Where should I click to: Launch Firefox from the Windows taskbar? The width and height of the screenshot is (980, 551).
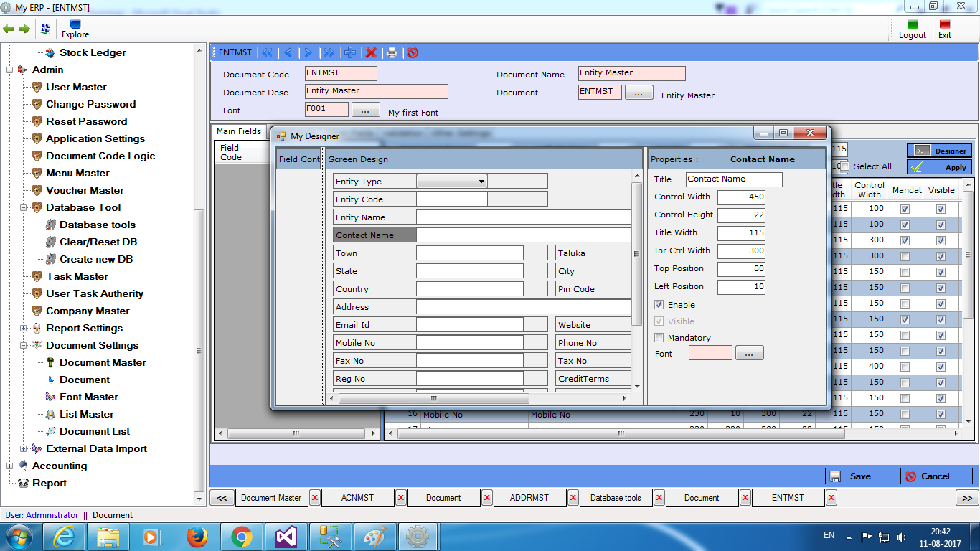[x=197, y=537]
